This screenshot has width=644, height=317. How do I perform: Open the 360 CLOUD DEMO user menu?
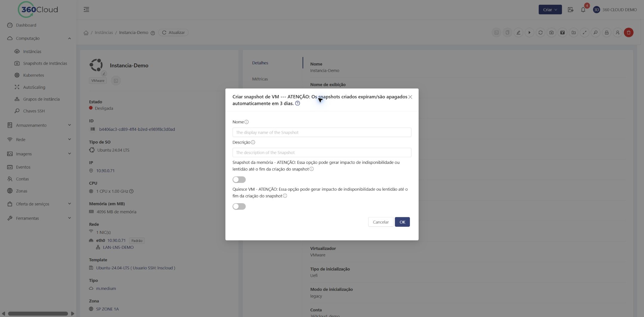615,10
